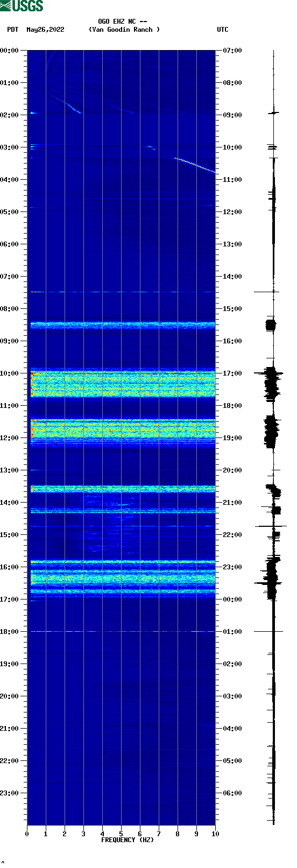Click the FREQUENCY (HZ) axis label
Viewport: 297px width, 868px height.
[128, 840]
